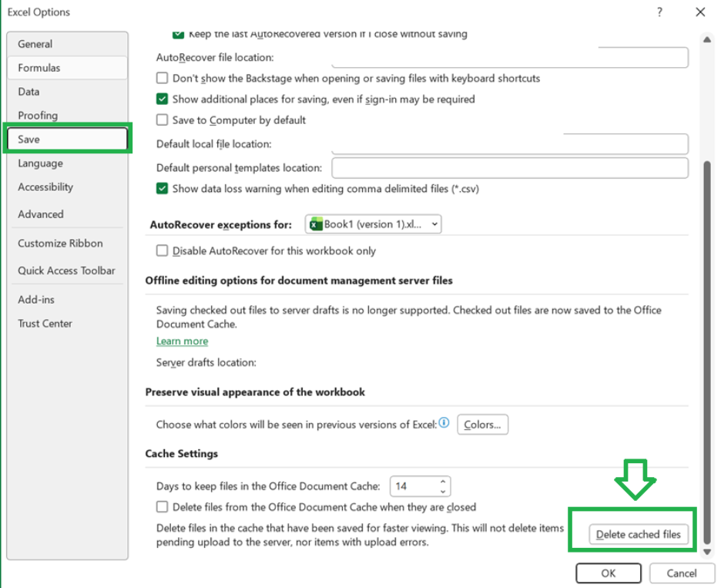The image size is (721, 588).
Task: Open the Advanced options category
Action: (41, 214)
